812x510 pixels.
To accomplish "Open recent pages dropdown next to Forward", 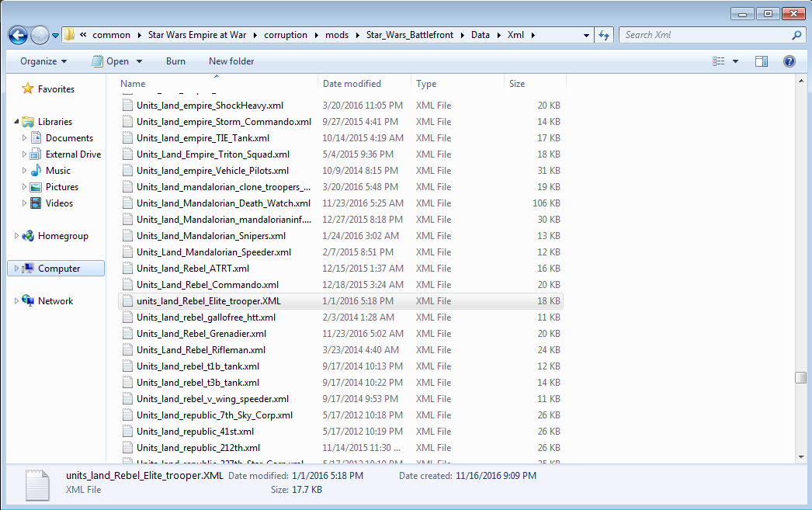I will tap(55, 36).
